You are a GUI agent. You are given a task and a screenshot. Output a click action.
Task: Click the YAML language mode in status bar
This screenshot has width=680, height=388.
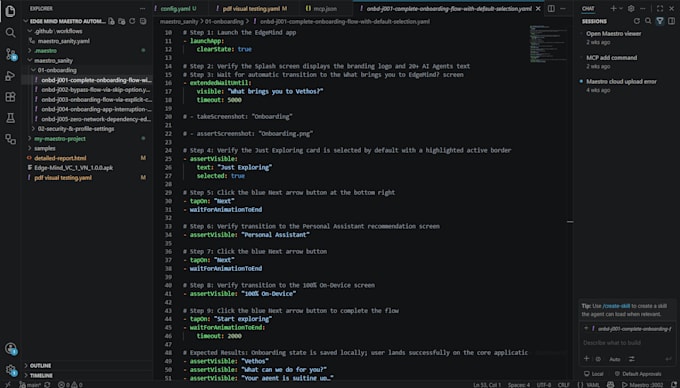coord(592,385)
